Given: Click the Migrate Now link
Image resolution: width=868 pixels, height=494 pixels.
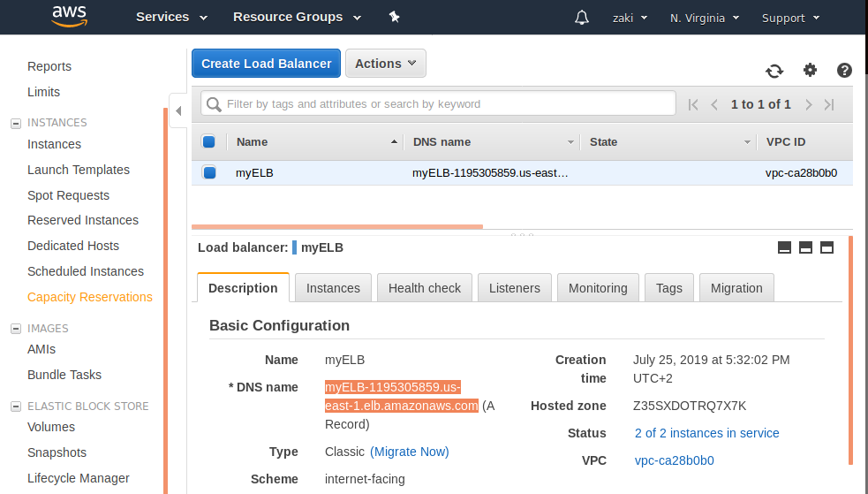Looking at the screenshot, I should pyautogui.click(x=410, y=452).
